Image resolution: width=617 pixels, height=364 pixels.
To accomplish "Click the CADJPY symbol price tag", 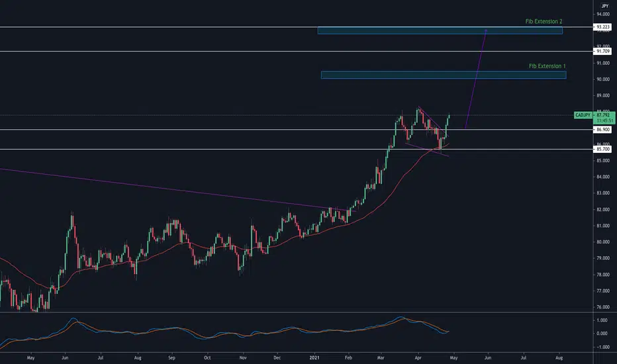I will pyautogui.click(x=583, y=115).
